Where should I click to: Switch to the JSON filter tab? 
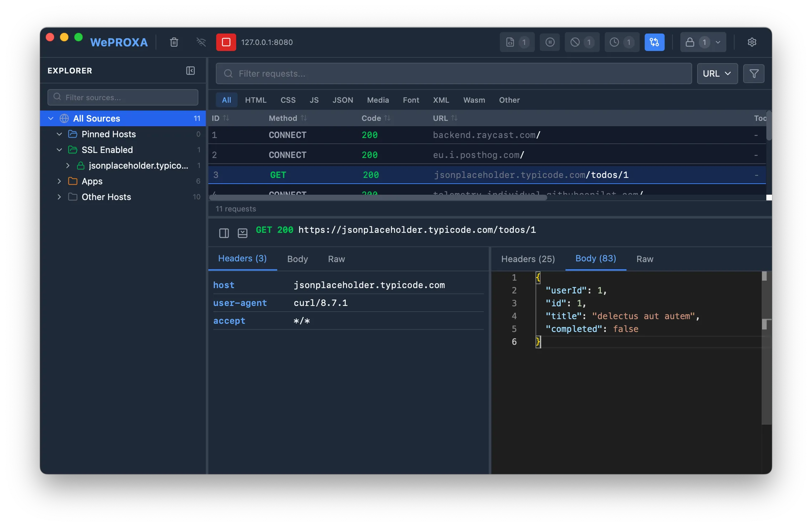click(x=342, y=100)
